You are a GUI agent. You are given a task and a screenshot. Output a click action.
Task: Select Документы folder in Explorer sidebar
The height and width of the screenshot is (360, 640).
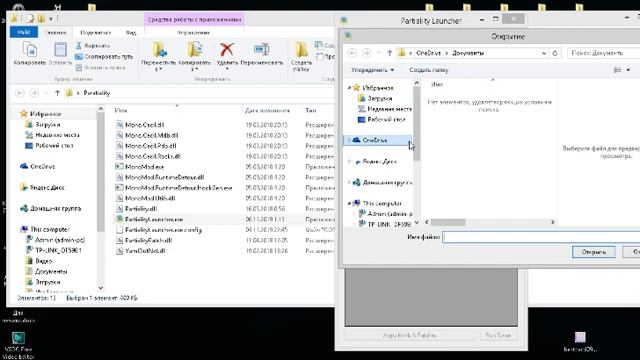46,271
